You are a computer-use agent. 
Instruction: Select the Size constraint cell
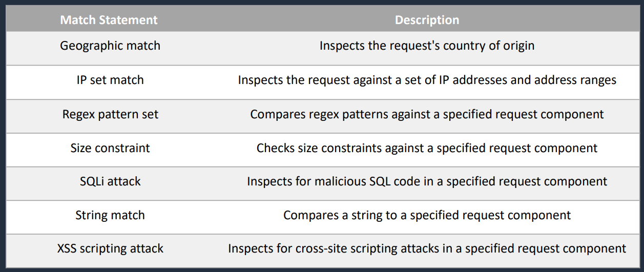coord(110,148)
